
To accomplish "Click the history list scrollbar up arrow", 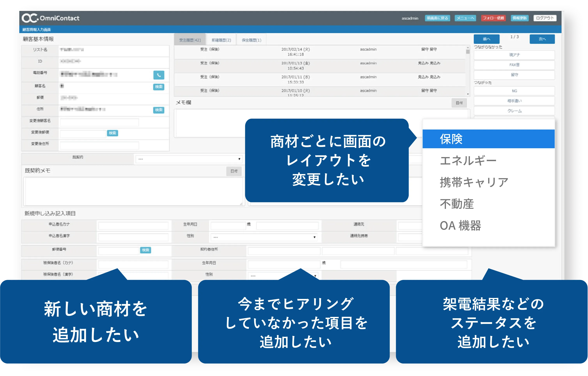I will tap(468, 48).
